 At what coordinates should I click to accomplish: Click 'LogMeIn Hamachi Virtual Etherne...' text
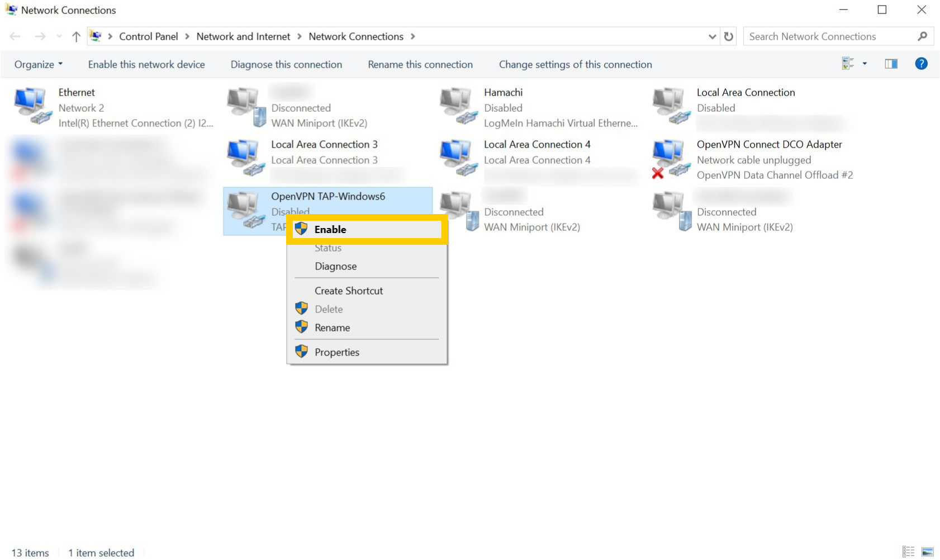pos(561,123)
